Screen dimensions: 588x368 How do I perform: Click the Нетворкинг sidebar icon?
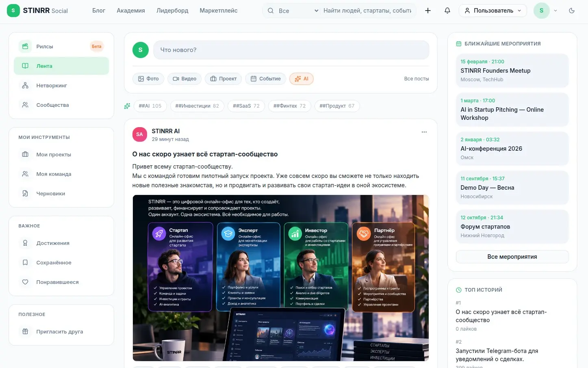pos(25,85)
